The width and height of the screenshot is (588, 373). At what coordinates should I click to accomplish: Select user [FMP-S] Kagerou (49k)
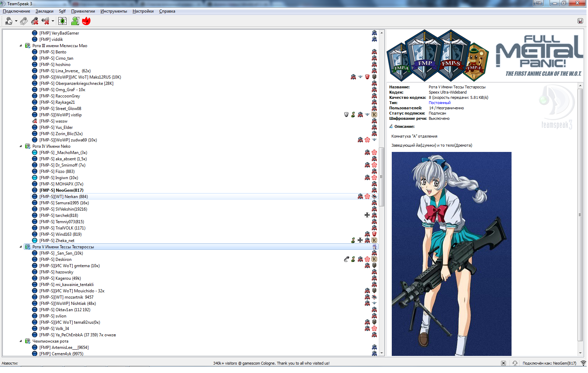coord(60,278)
